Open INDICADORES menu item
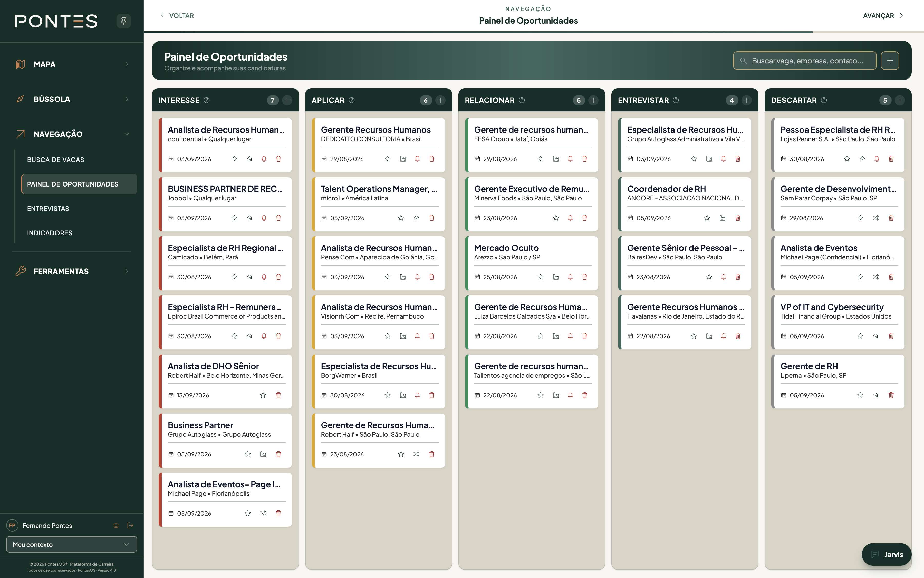Viewport: 924px width, 578px height. (x=79, y=233)
